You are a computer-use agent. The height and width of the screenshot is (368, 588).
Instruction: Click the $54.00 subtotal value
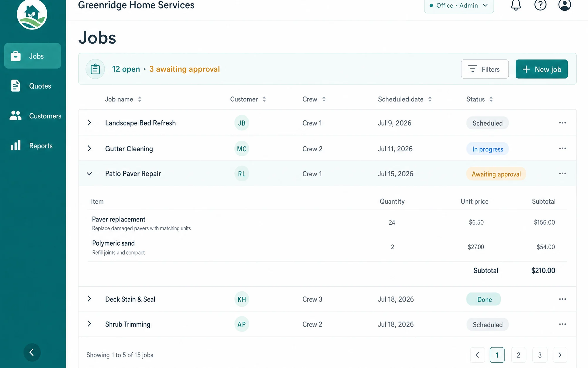546,247
